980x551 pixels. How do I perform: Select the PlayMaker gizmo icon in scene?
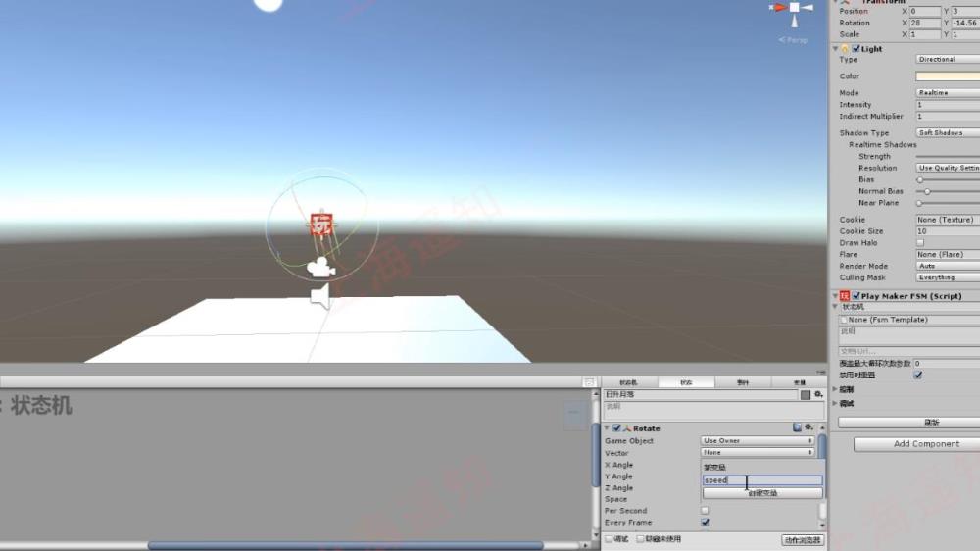tap(321, 224)
